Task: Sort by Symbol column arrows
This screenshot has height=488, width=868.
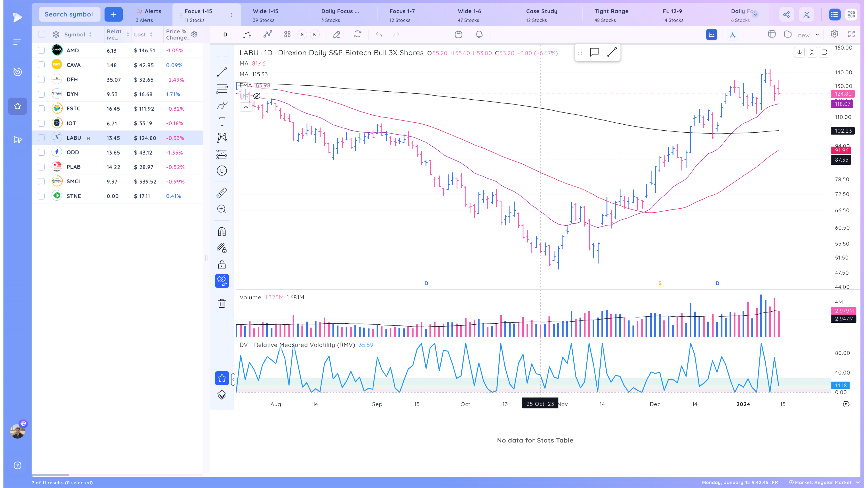Action: coord(90,34)
